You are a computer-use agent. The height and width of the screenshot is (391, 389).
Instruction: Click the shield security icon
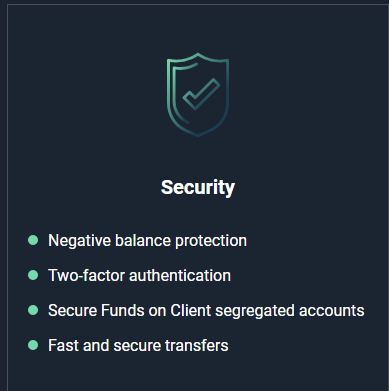[198, 95]
